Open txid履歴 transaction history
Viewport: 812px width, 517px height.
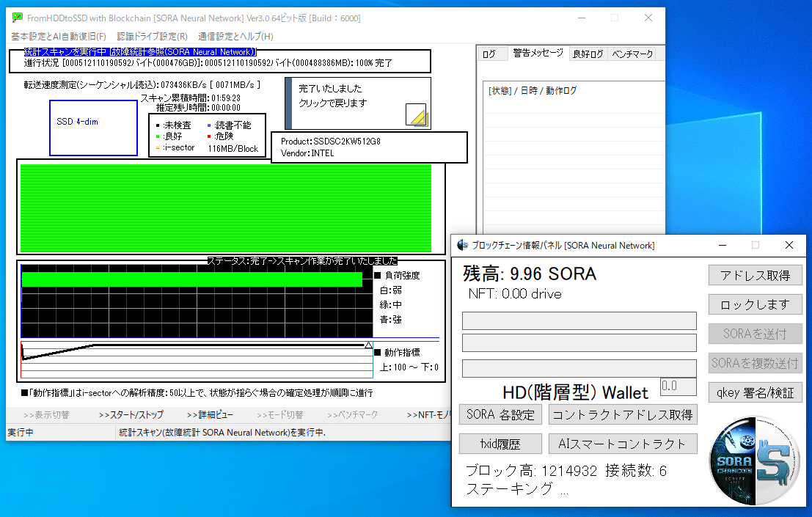(x=500, y=444)
